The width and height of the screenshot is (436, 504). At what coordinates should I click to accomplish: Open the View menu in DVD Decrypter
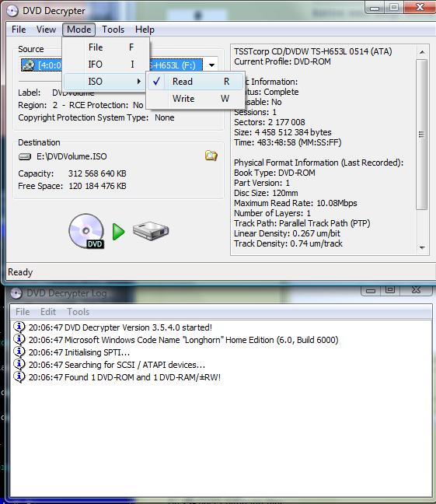coord(46,30)
